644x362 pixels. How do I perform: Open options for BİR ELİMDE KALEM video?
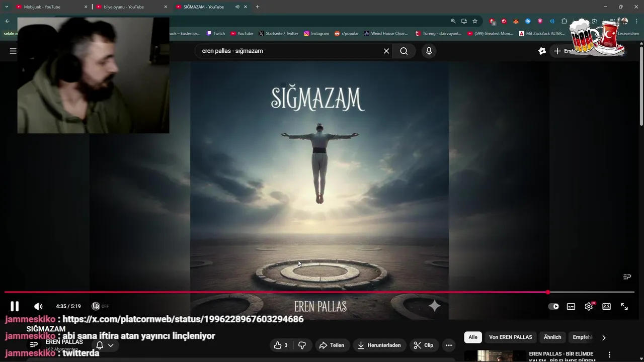pos(609,355)
